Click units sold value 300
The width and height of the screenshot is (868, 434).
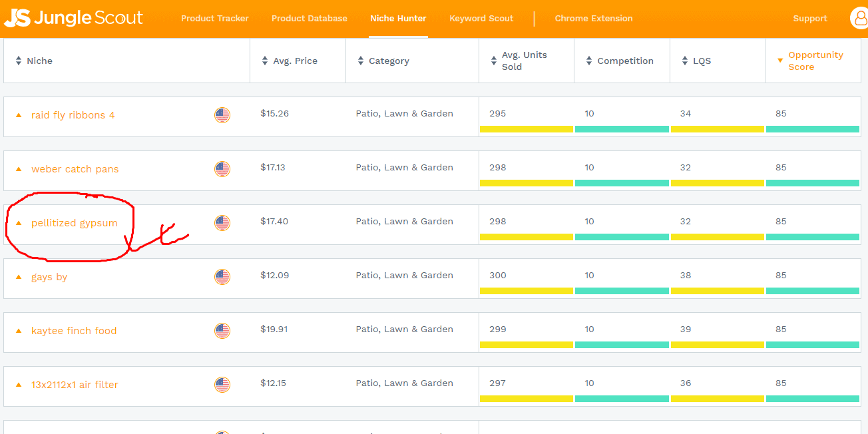coord(498,276)
